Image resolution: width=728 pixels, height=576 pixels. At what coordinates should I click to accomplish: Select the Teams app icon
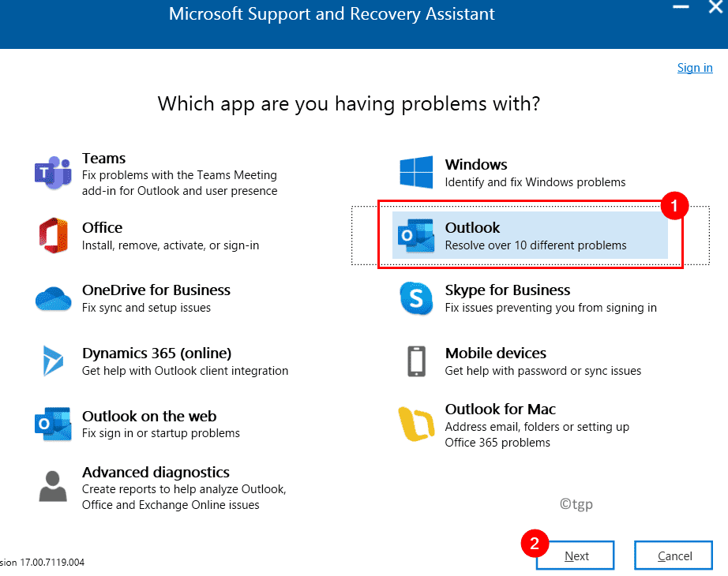pos(53,173)
